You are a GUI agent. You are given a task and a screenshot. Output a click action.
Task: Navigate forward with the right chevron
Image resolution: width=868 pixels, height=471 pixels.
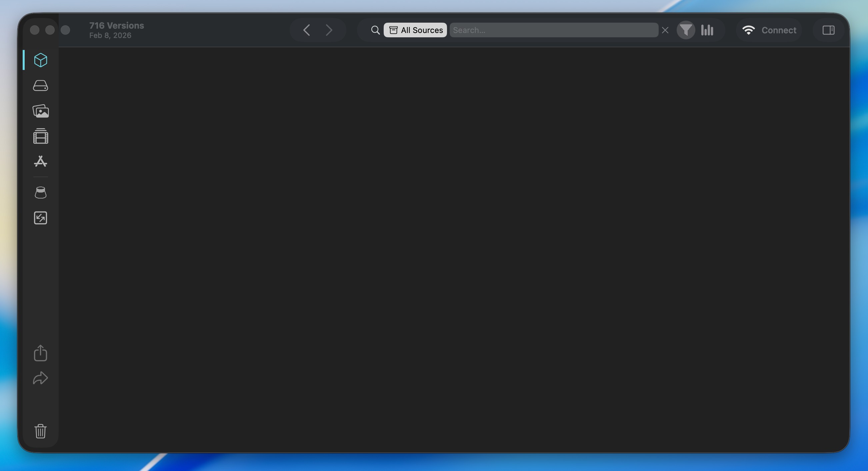point(329,30)
